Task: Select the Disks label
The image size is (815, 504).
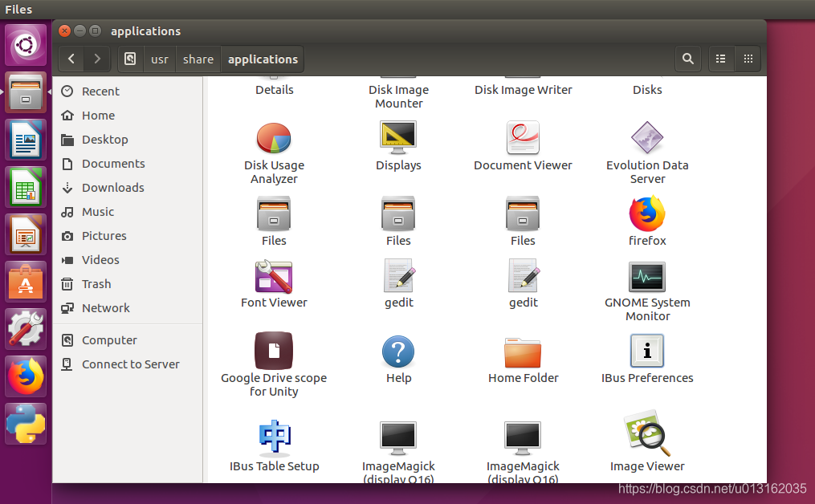Action: (x=647, y=90)
